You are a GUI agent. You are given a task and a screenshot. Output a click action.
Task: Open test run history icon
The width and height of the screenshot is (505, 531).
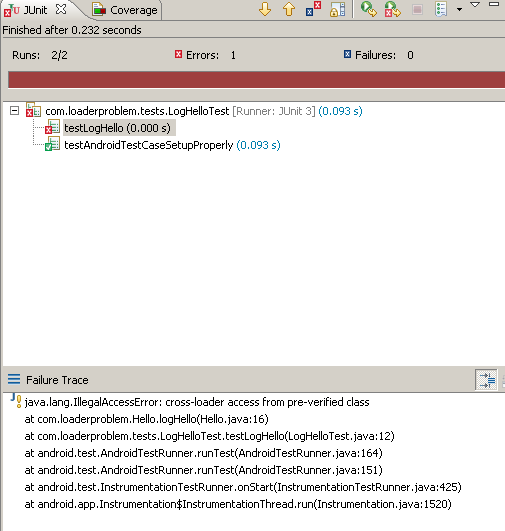point(441,9)
